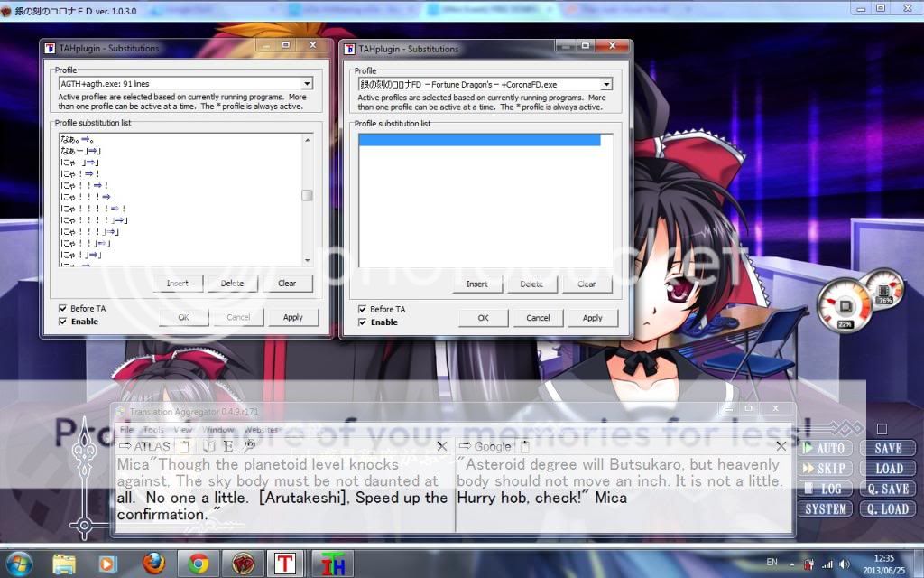The height and width of the screenshot is (578, 924).
Task: Click the ATLAS translate arrow icon
Action: coord(125,446)
